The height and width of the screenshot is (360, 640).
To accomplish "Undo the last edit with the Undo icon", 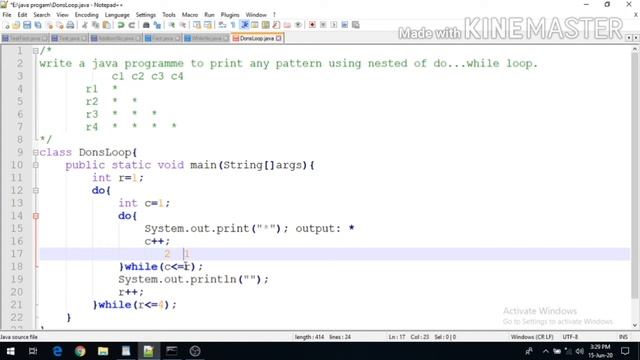I will [x=121, y=25].
